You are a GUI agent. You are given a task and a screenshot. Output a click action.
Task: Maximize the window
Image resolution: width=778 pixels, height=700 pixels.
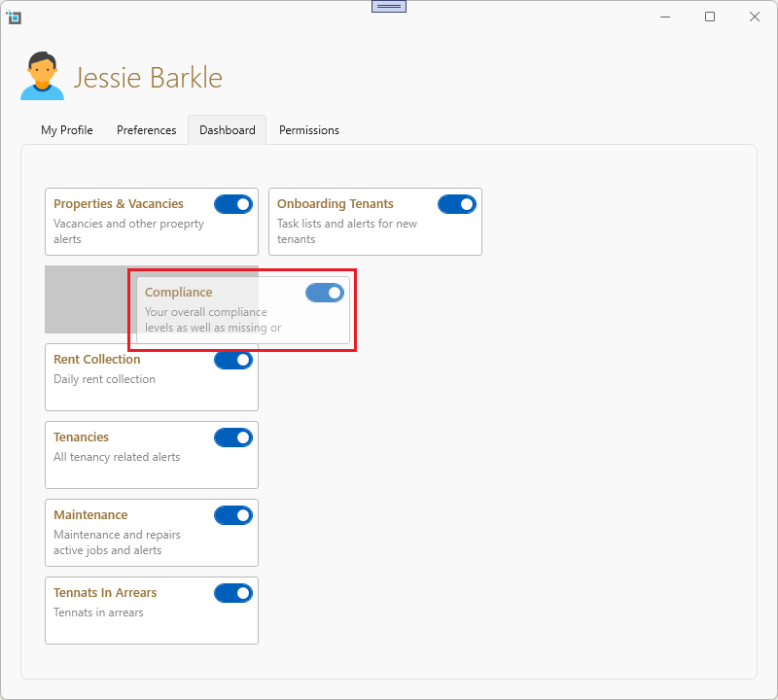click(710, 17)
